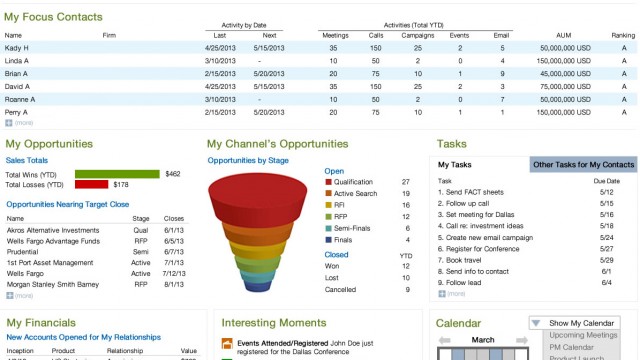Open Sales Totals link
The image size is (640, 360).
27,160
